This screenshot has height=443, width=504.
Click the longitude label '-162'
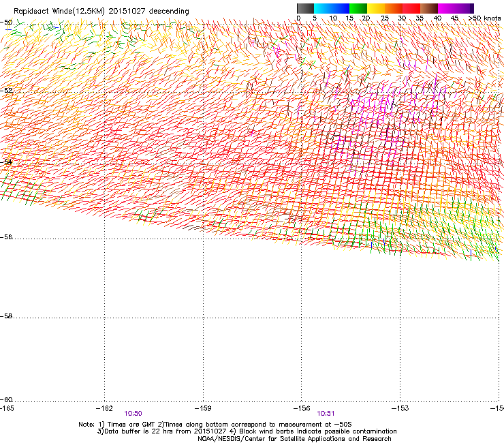point(104,408)
